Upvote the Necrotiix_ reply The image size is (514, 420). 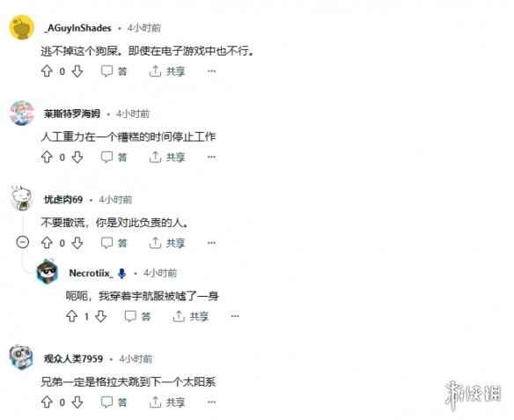[72, 316]
